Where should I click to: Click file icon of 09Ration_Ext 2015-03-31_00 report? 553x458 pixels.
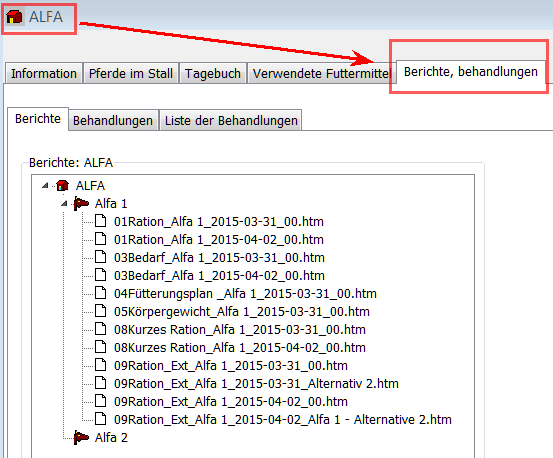(x=101, y=365)
